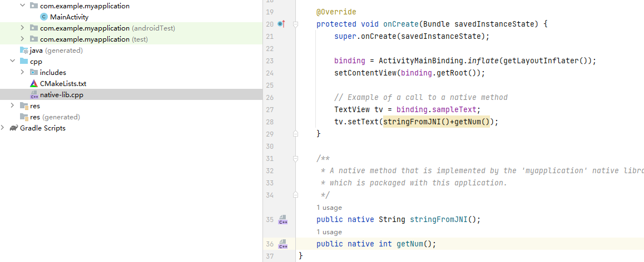The height and width of the screenshot is (262, 644).
Task: Click the java (generated) folder icon
Action: [x=24, y=51]
